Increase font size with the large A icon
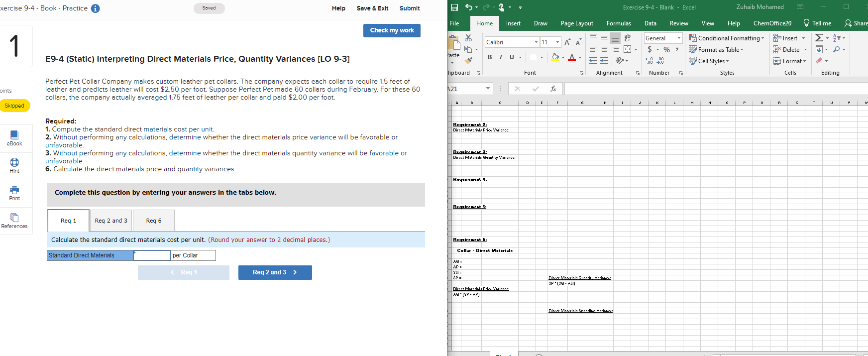This screenshot has width=868, height=356. [567, 42]
